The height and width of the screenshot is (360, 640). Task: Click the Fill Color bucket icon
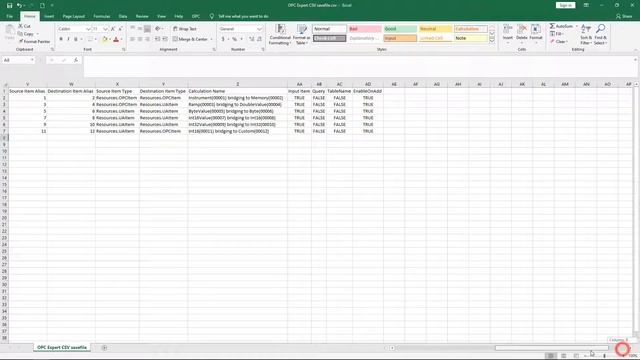tap(104, 39)
